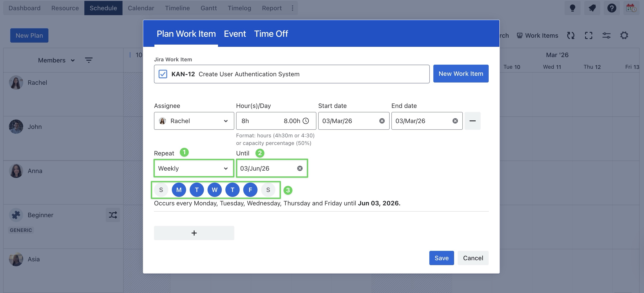Click the New Work Item button
This screenshot has width=644, height=293.
461,74
